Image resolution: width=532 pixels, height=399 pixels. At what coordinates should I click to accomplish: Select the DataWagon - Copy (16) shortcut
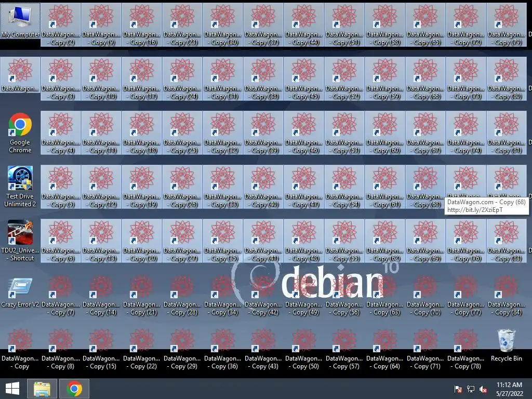[142, 25]
